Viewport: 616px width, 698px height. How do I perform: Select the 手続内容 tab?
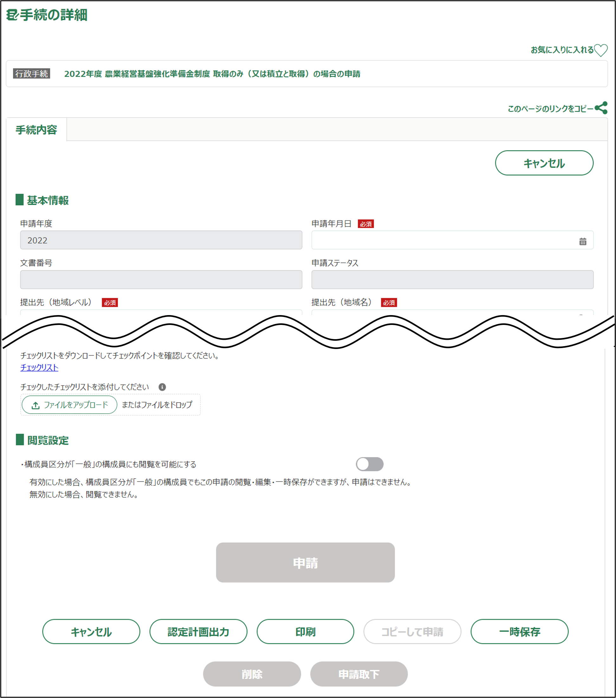click(x=36, y=130)
